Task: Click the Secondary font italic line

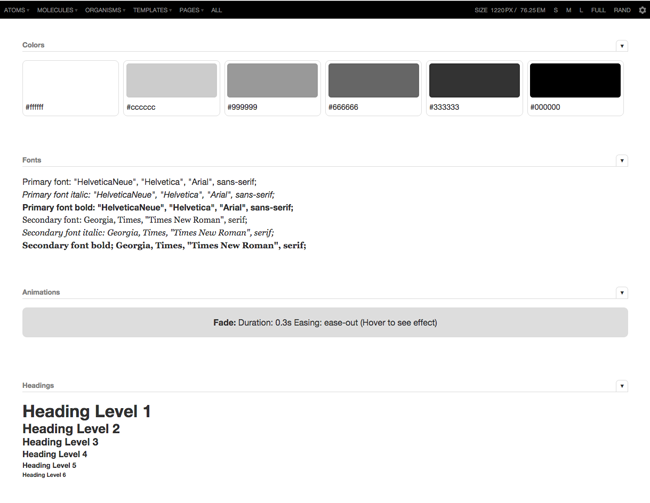Action: [x=148, y=232]
